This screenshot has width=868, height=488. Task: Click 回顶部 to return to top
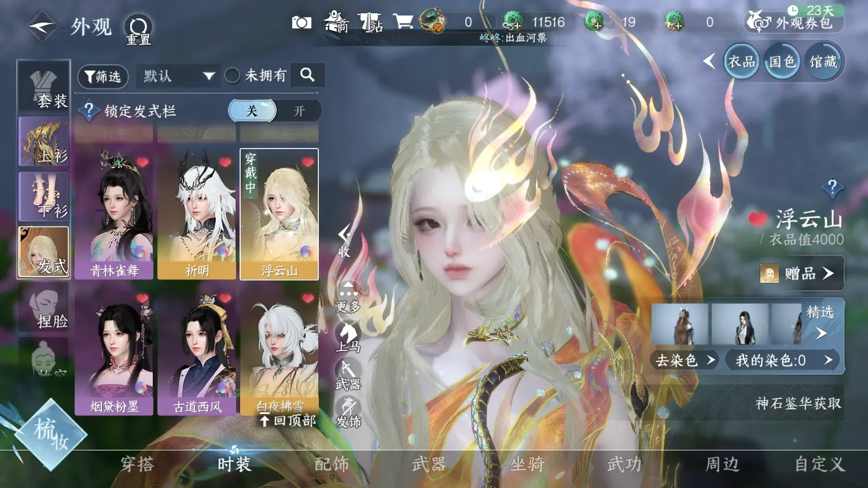288,421
